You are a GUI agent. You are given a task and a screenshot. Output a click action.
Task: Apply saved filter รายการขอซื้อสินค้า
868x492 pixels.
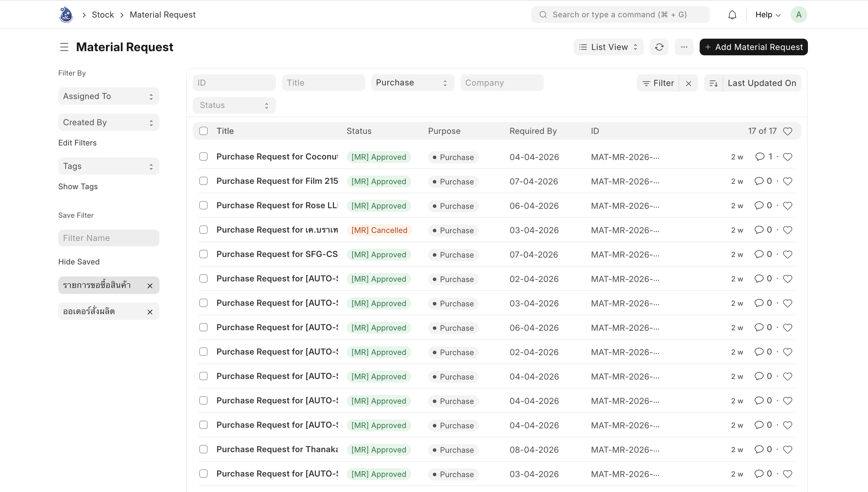coord(97,285)
